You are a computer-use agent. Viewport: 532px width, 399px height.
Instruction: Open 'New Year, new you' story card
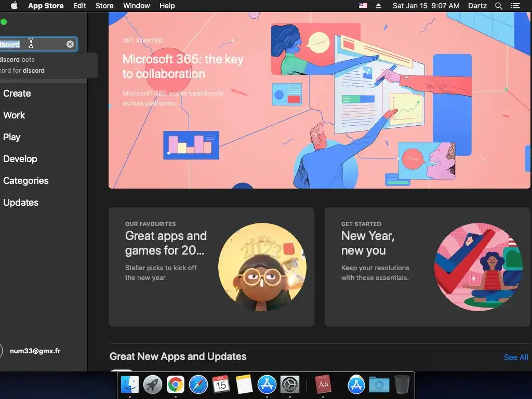click(x=428, y=267)
